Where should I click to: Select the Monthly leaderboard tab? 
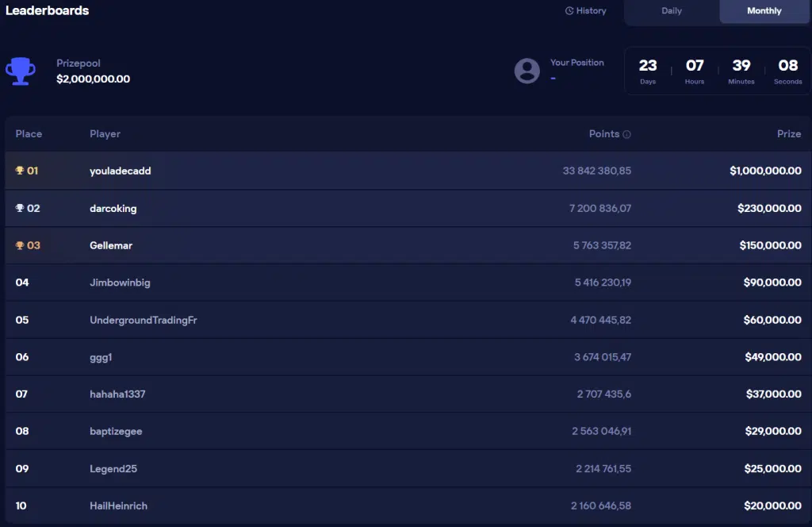pyautogui.click(x=764, y=11)
